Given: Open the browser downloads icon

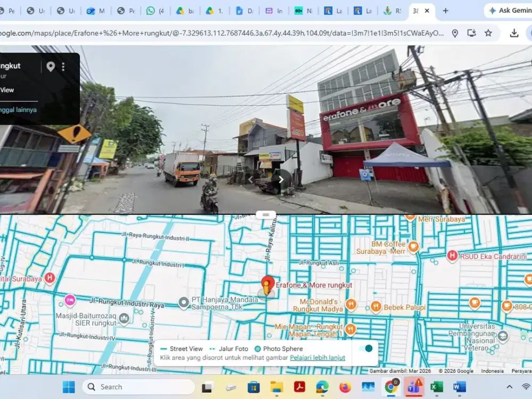Looking at the screenshot, I should (x=514, y=33).
